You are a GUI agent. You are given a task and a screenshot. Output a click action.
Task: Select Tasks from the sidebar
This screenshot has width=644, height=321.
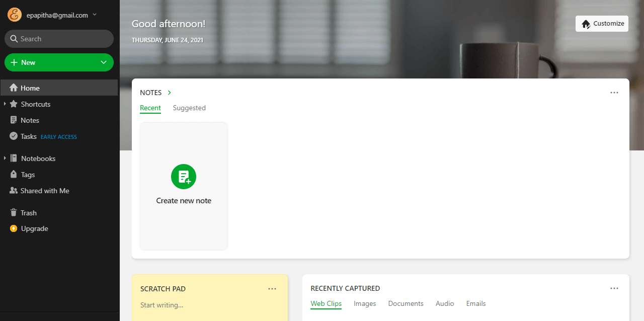point(28,136)
